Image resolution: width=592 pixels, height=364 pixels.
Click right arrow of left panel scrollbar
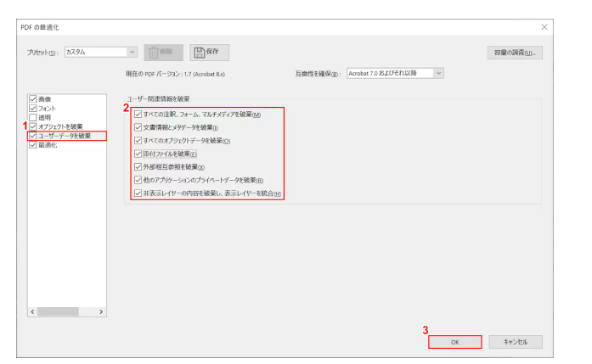102,312
